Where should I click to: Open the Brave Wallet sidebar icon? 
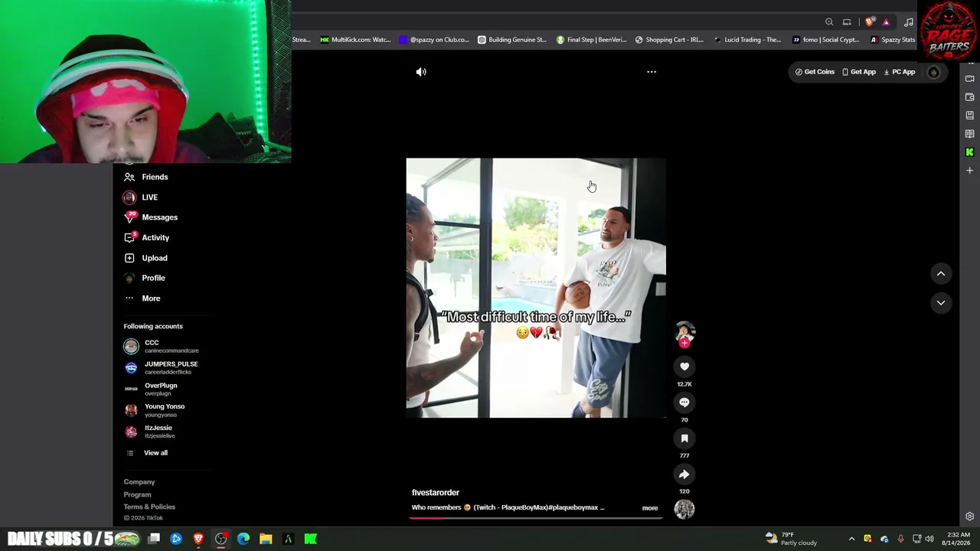click(969, 97)
